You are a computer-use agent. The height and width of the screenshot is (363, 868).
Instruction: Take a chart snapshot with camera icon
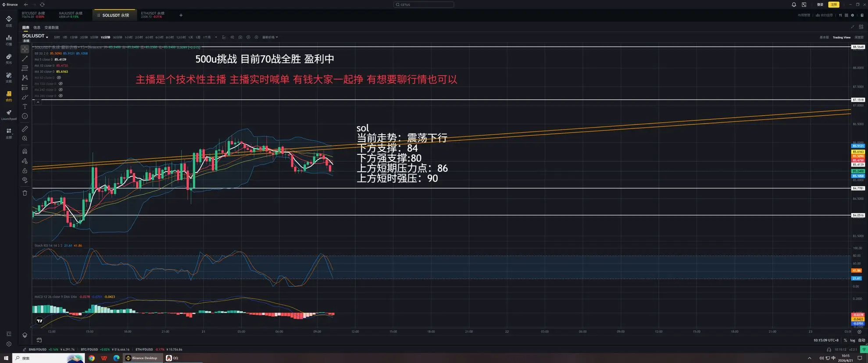point(240,37)
